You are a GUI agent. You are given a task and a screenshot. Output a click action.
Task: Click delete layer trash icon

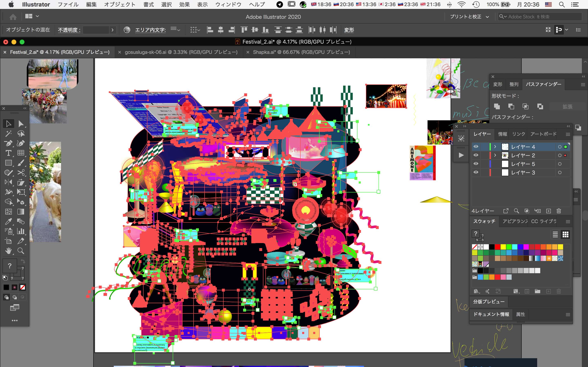point(559,211)
